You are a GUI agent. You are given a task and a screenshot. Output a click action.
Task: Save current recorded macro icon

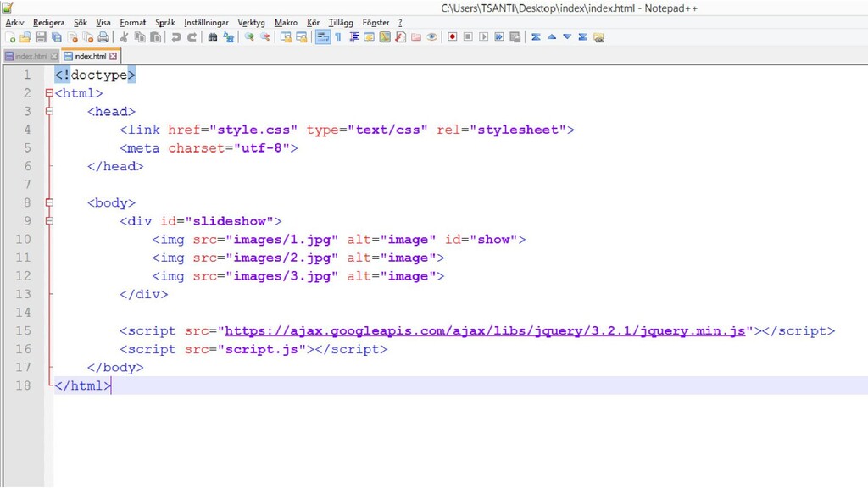(x=515, y=37)
